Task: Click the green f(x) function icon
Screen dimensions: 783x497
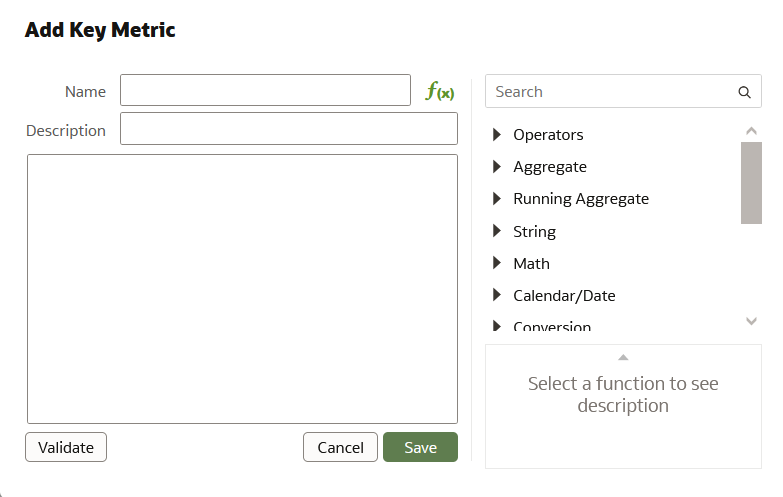Action: point(440,92)
